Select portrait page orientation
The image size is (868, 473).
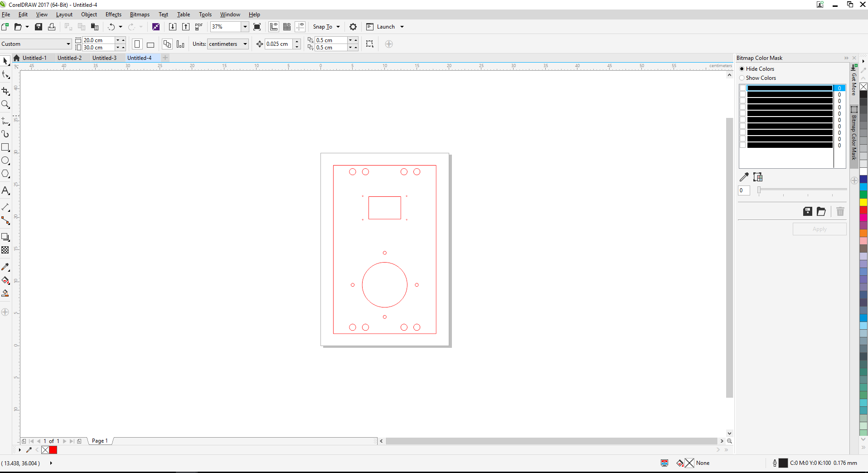[x=137, y=44]
